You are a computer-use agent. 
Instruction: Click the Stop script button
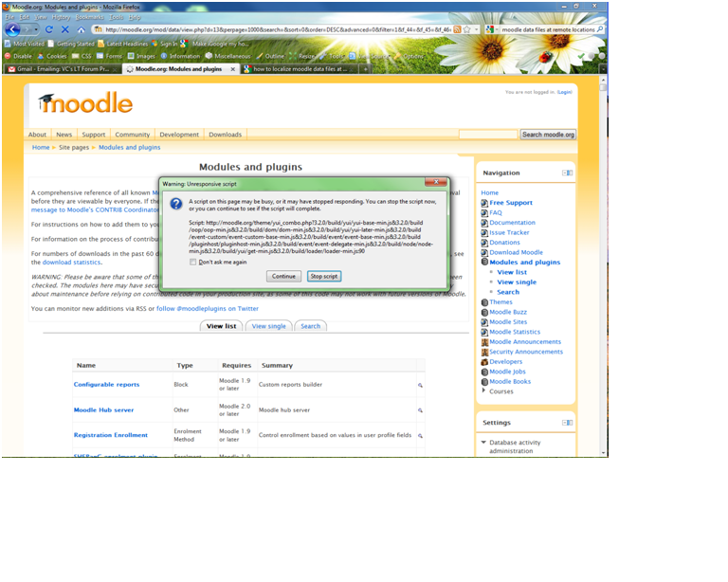pyautogui.click(x=324, y=276)
